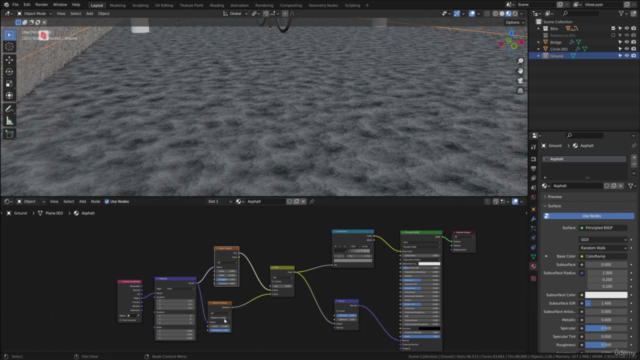Switch to the Shading workspace tab
This screenshot has width=640, height=360.
[x=217, y=5]
